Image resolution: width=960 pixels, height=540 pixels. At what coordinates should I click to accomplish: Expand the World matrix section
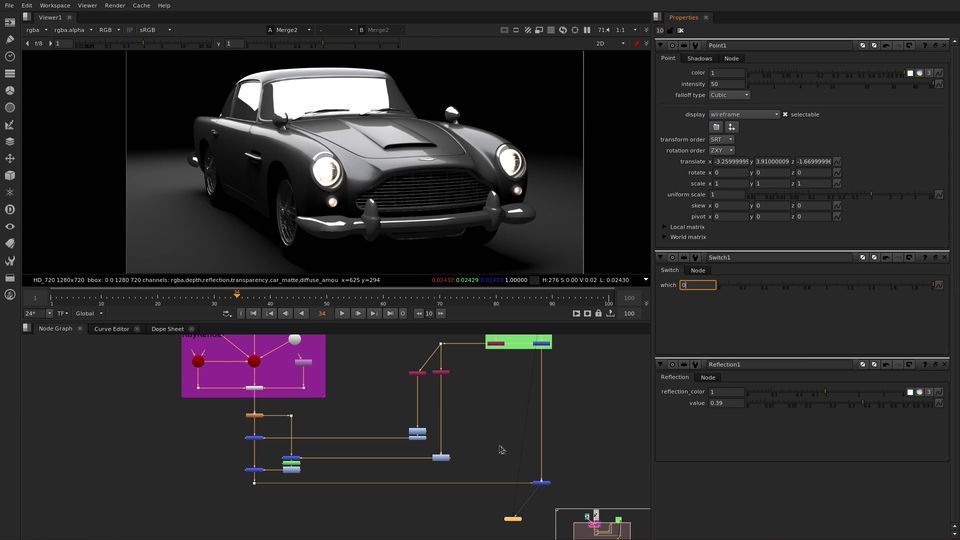pos(664,237)
